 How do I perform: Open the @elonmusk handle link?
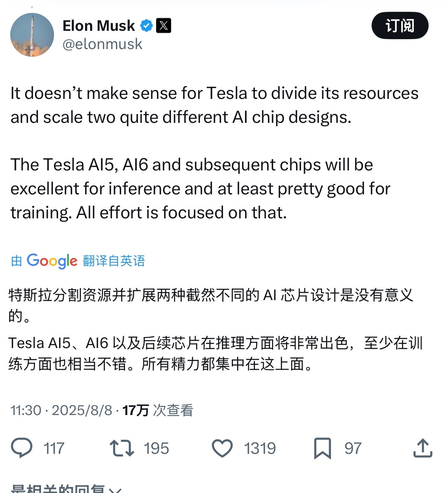click(x=102, y=44)
